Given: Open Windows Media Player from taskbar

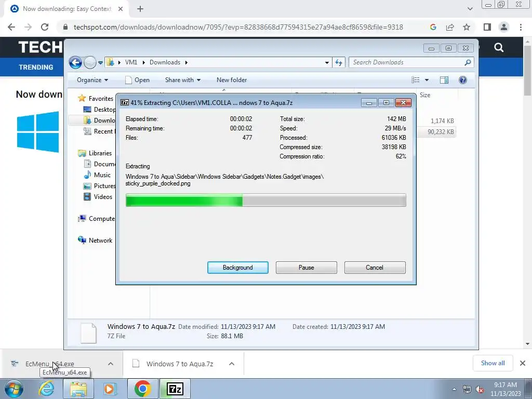Looking at the screenshot, I should (109, 389).
